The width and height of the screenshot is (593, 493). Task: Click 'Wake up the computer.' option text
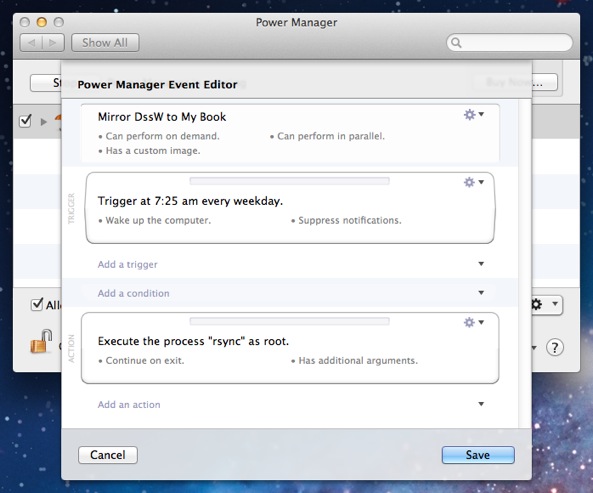[158, 220]
